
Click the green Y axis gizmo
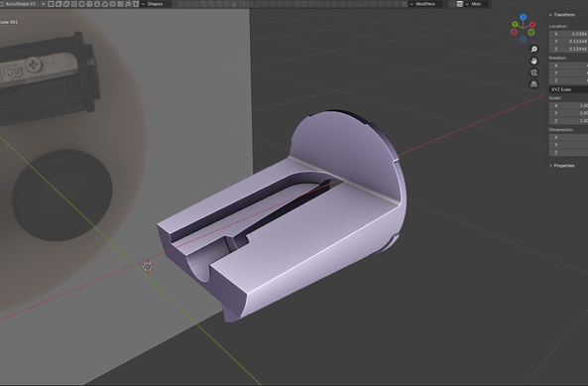click(515, 24)
